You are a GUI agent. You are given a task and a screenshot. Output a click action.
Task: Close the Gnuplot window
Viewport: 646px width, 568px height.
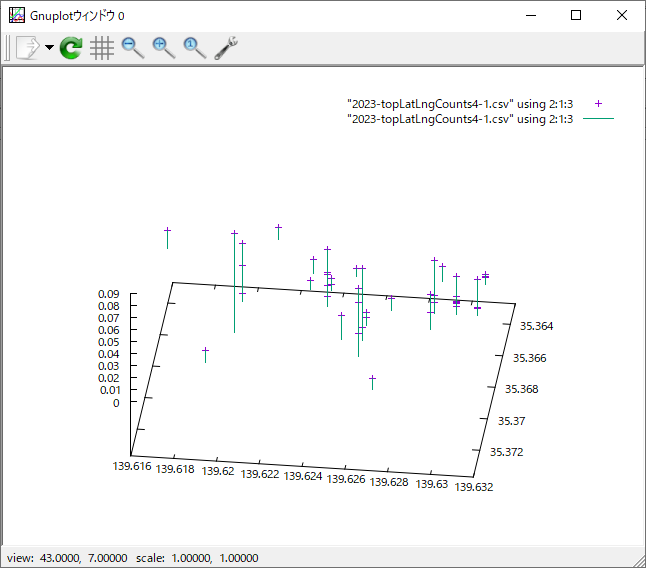point(622,15)
